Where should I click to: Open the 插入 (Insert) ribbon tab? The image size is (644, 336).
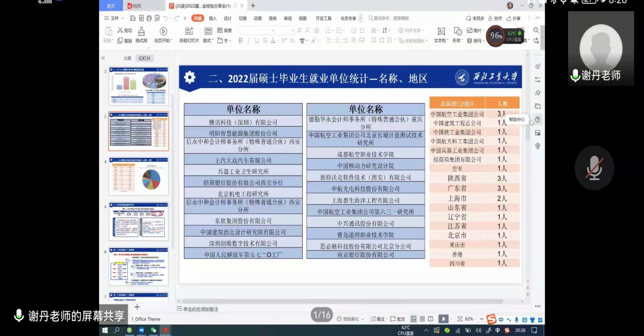click(212, 18)
